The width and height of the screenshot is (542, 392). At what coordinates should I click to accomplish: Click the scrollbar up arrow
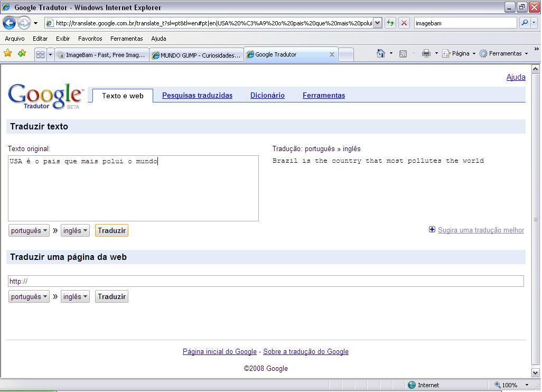tap(536, 69)
